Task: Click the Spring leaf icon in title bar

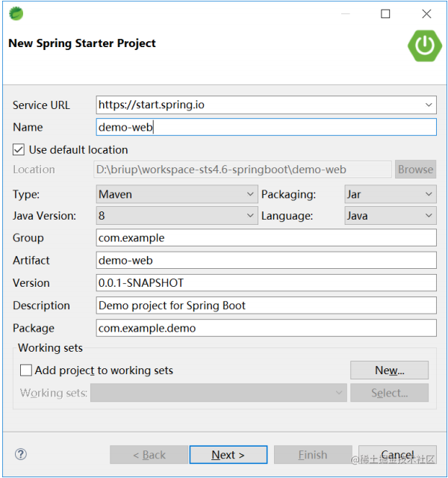Action: tap(16, 13)
